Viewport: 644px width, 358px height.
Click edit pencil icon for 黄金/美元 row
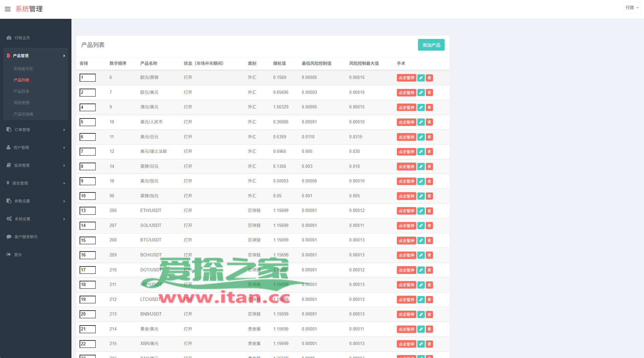421,329
